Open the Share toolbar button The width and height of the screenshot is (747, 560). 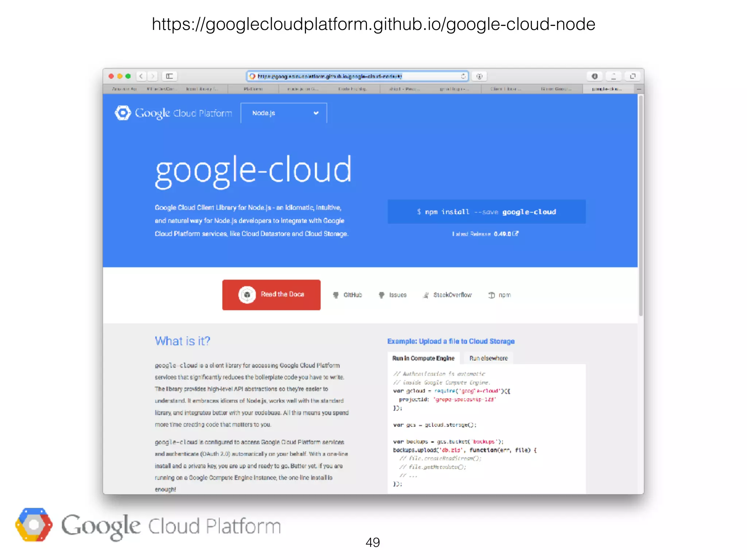point(614,76)
